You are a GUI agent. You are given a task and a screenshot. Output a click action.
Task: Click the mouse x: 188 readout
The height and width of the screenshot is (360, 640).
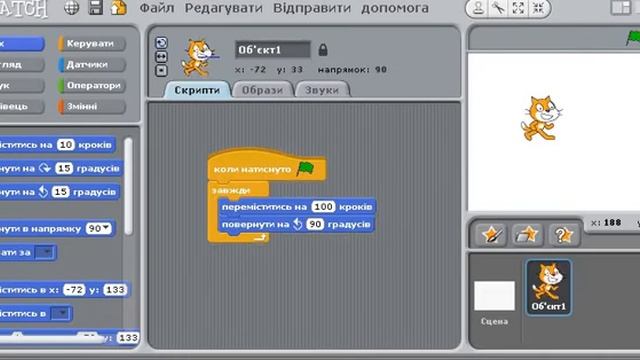[606, 223]
